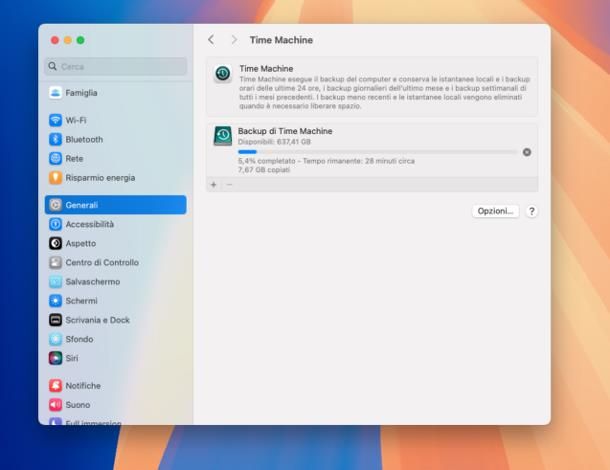
Task: Select Famiglia label in sidebar
Action: (81, 93)
